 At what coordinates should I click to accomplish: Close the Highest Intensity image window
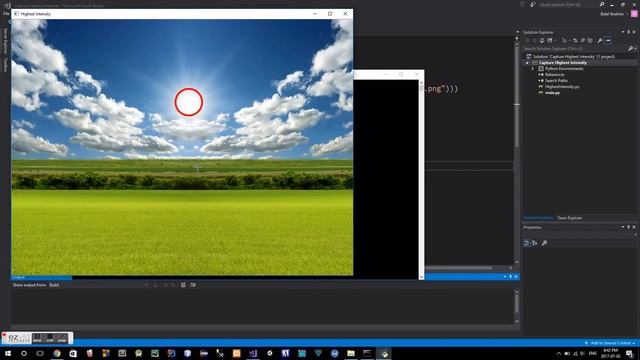point(345,14)
